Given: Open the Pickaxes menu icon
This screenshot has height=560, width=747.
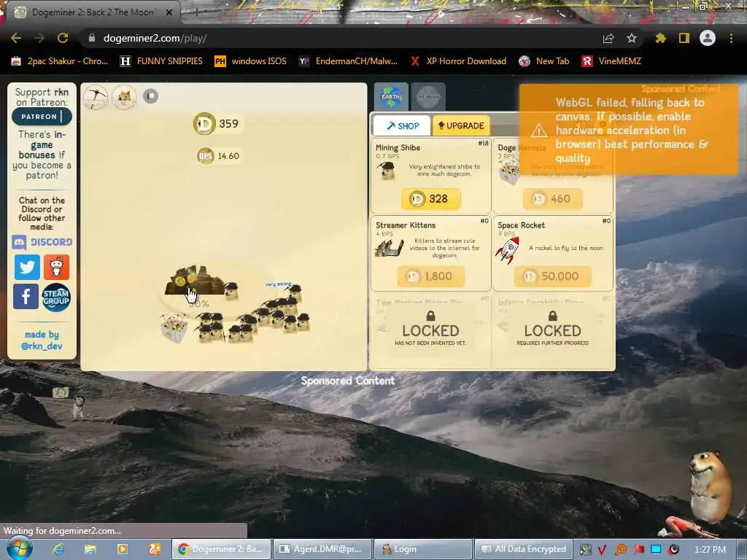Looking at the screenshot, I should coord(96,97).
